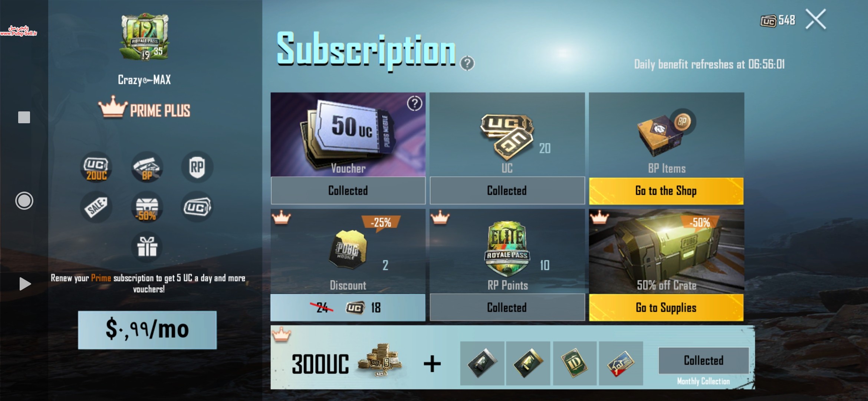Tap the UC bundle benefit icon

[197, 207]
